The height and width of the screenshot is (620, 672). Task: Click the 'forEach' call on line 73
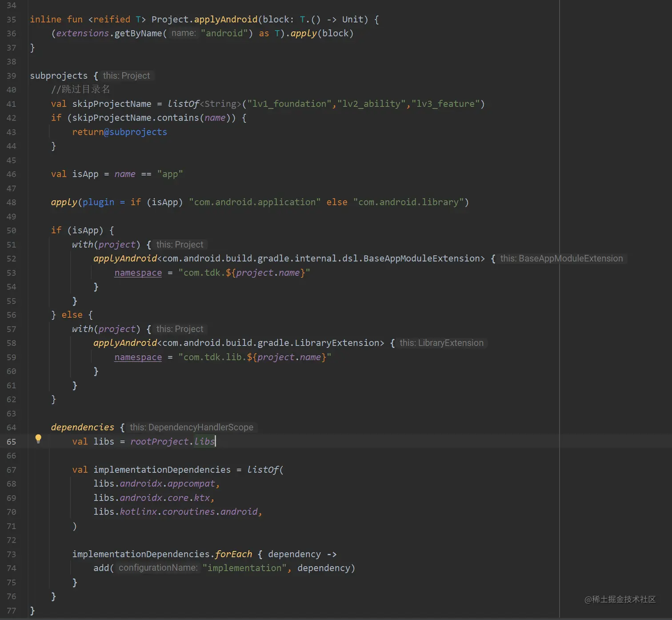point(234,555)
